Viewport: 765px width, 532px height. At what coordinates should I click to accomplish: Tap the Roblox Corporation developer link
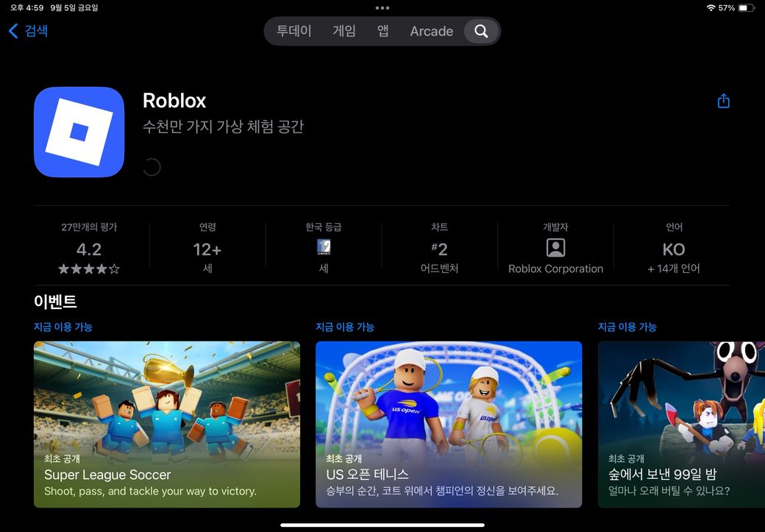pos(555,269)
